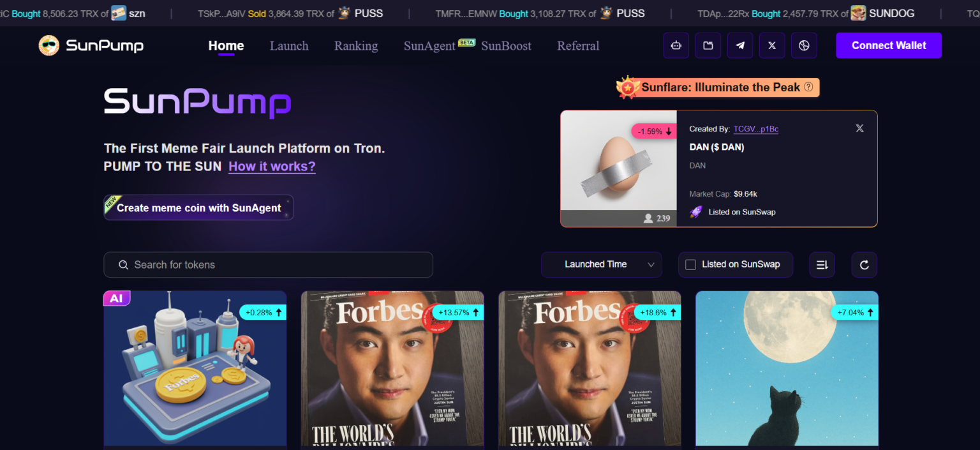
Task: Open the How it works? link
Action: 272,167
